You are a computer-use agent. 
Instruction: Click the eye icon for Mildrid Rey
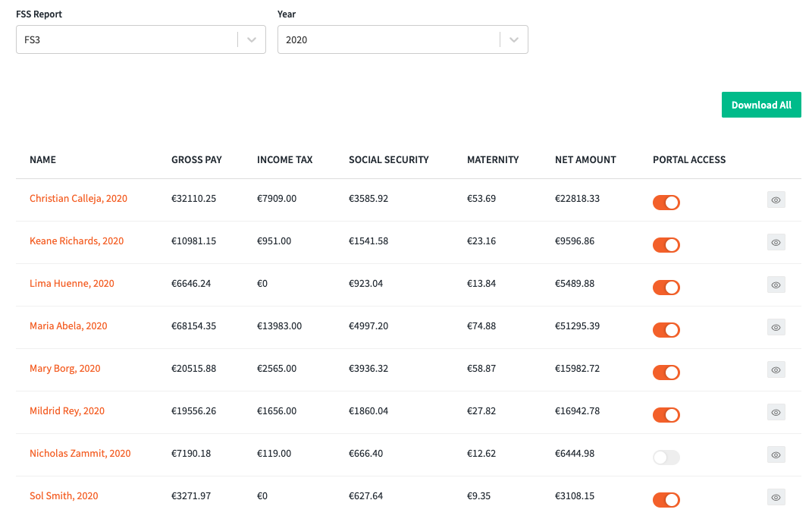point(776,412)
